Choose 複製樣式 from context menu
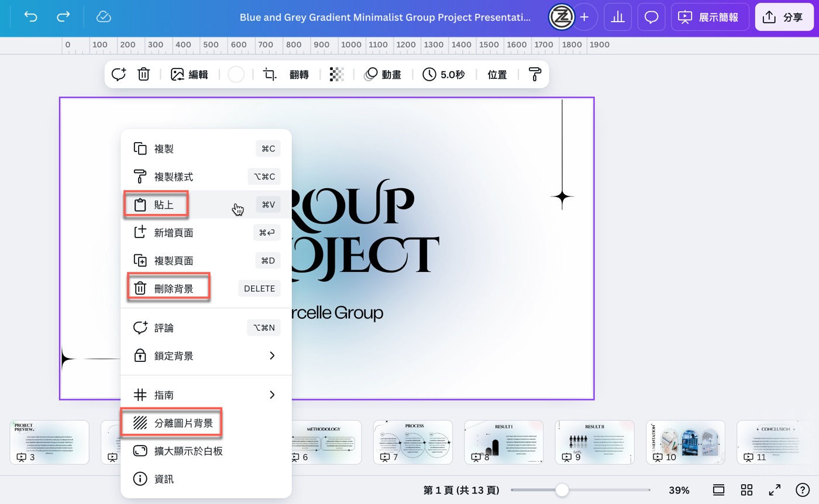This screenshot has height=504, width=819. 206,177
